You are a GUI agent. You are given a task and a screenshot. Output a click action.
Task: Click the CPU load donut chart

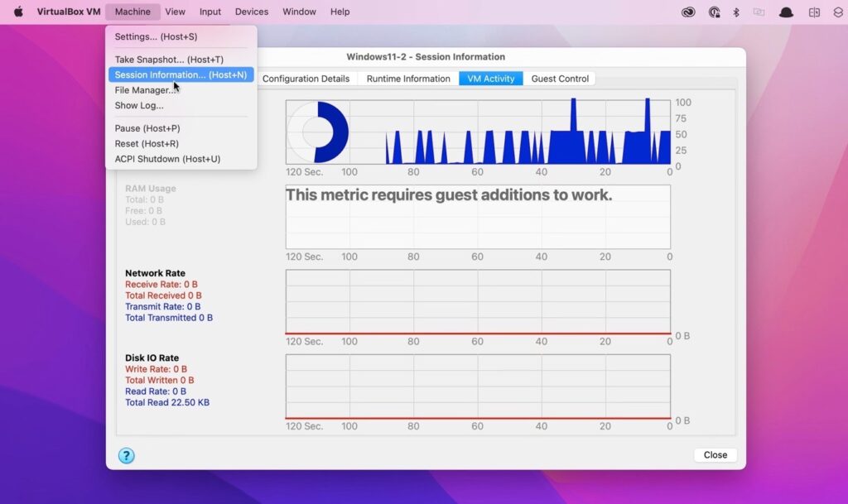coord(318,132)
